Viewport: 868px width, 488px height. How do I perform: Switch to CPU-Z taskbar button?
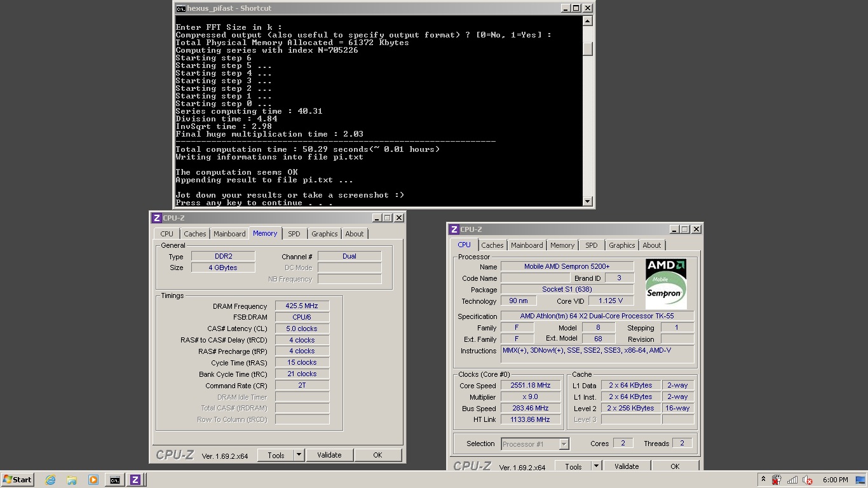pyautogui.click(x=135, y=480)
